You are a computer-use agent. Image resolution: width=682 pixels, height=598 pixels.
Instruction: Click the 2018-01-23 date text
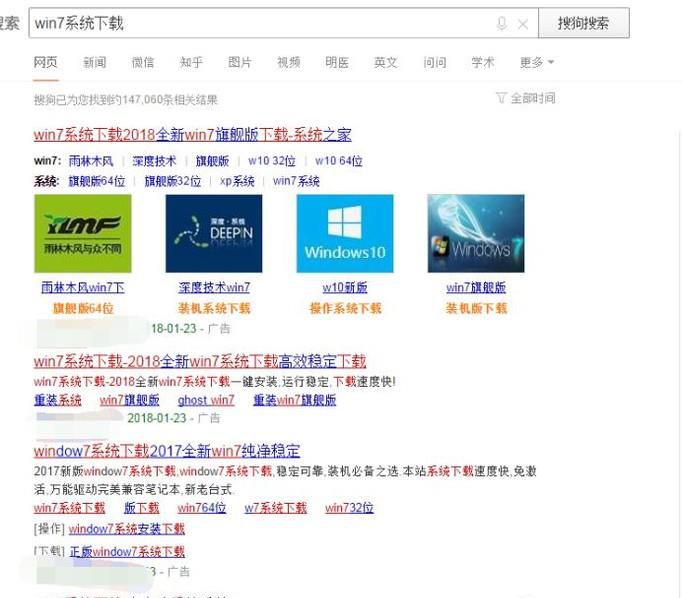[157, 418]
